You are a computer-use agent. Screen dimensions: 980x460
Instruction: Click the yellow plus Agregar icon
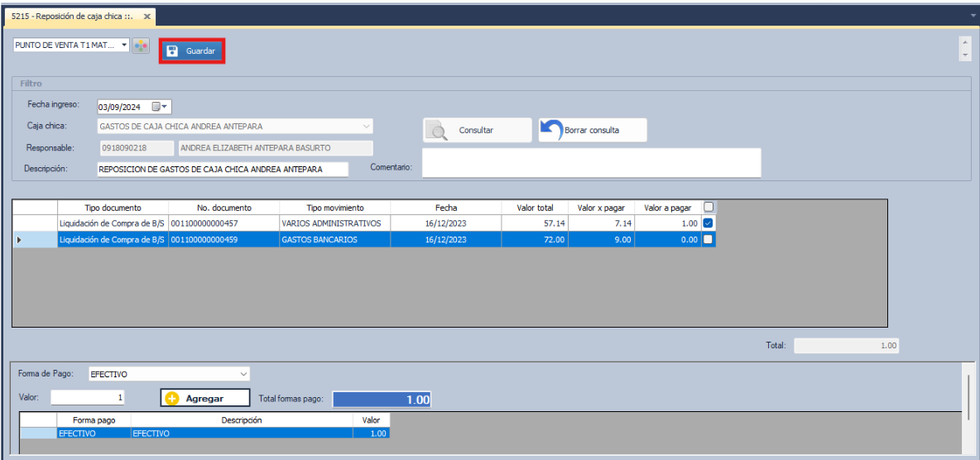tap(173, 398)
